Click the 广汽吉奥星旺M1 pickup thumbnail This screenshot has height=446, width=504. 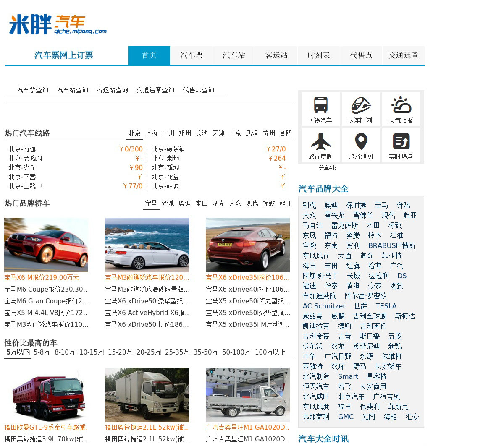[248, 395]
